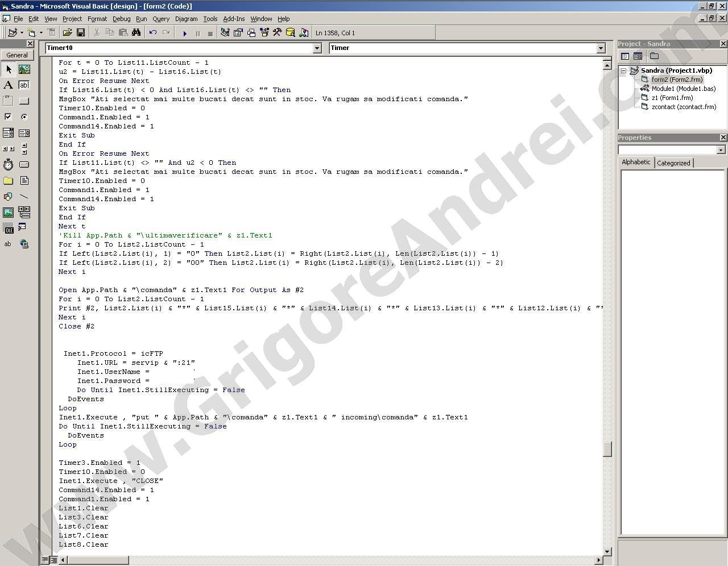Image resolution: width=728 pixels, height=566 pixels.
Task: Open the Find binoculars tool
Action: tap(136, 33)
